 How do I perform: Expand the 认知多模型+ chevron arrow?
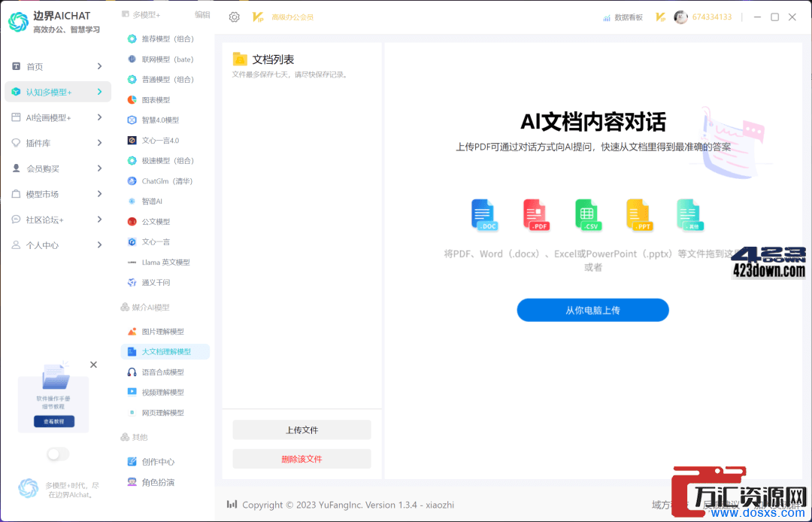point(99,92)
